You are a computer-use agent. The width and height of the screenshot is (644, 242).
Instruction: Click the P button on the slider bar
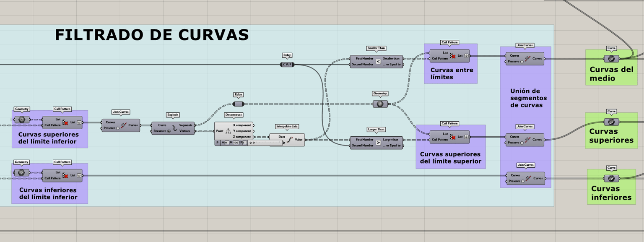[x=217, y=143]
